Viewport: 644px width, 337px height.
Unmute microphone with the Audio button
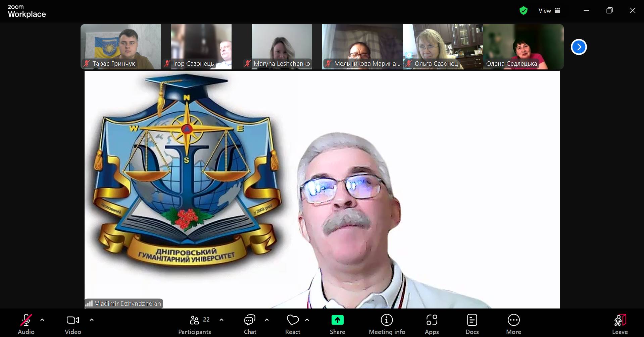pos(26,324)
